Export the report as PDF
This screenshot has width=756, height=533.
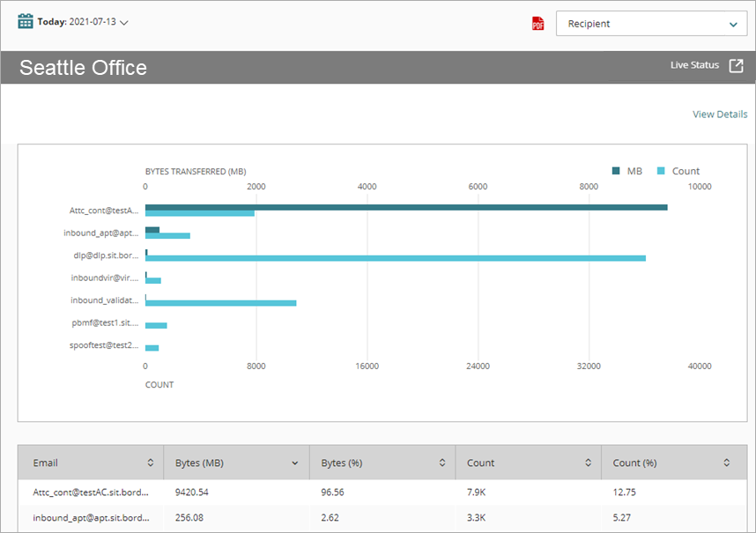tap(537, 23)
